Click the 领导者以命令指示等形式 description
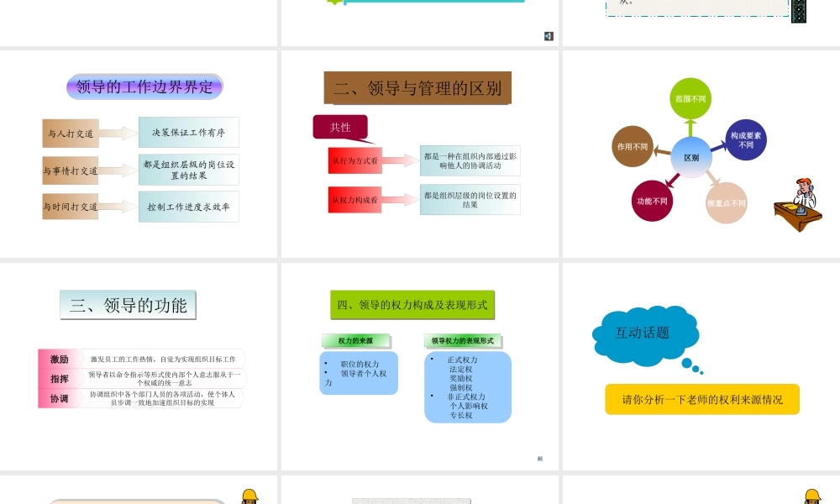The width and height of the screenshot is (840, 504). [x=164, y=379]
